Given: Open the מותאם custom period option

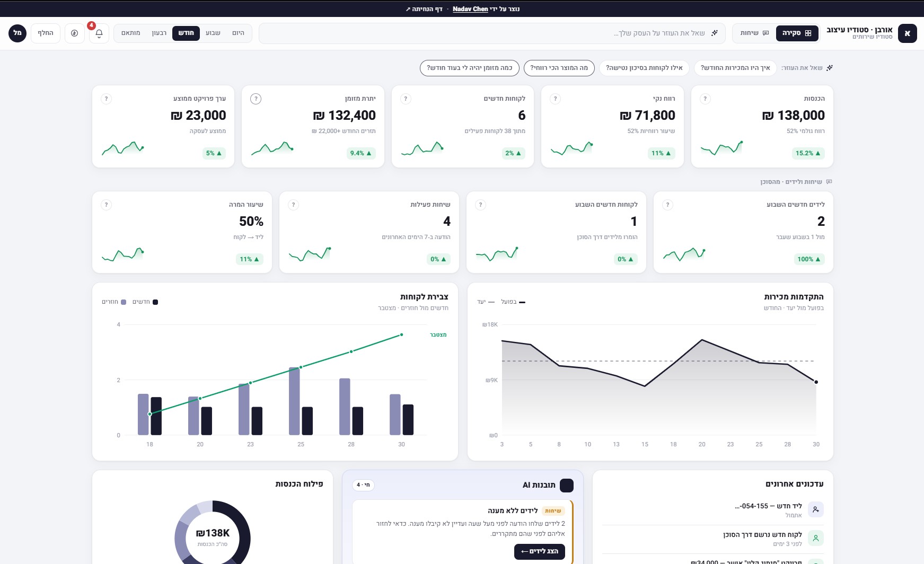Looking at the screenshot, I should click(131, 33).
